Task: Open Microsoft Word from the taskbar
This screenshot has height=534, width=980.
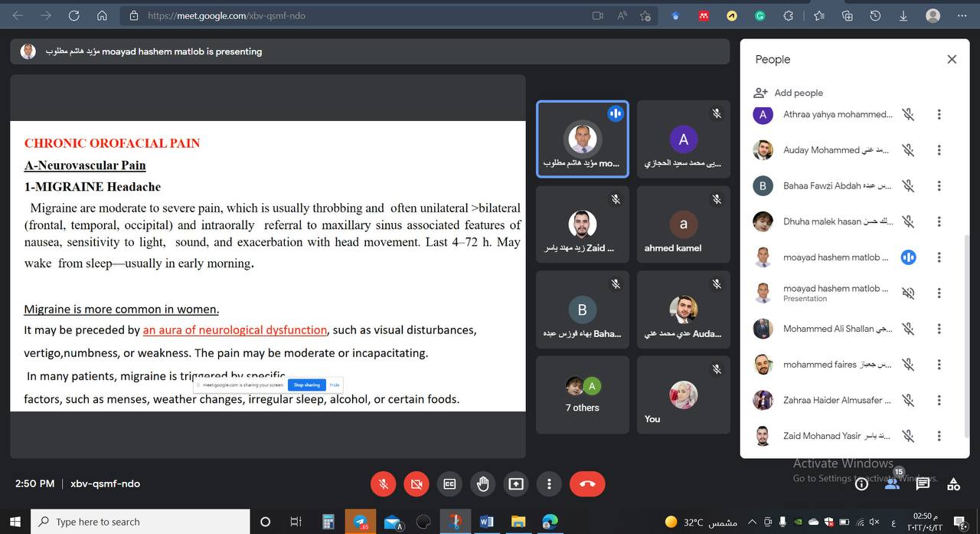Action: coord(486,522)
